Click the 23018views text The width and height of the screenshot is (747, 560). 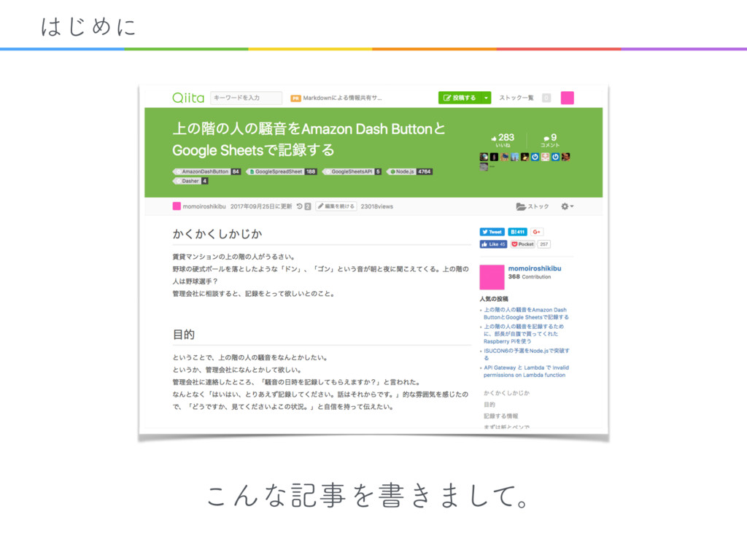(377, 206)
